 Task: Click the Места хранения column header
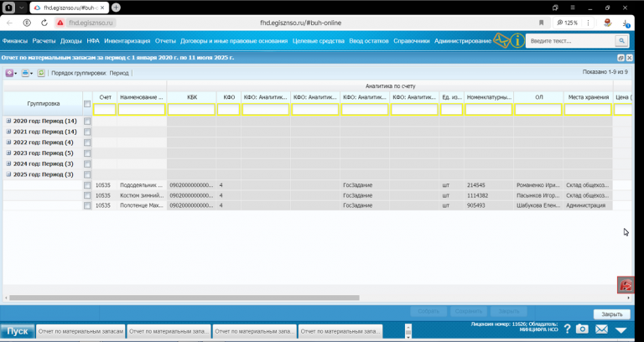588,97
